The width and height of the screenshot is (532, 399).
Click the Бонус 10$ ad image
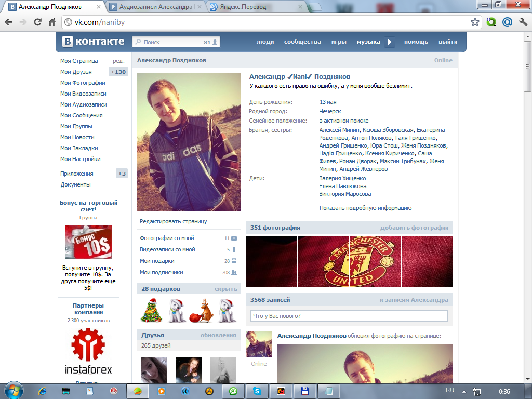click(88, 242)
